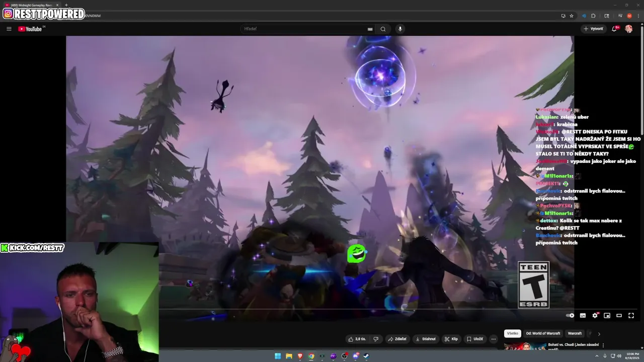Open the Bohatí vs. Chudí video thumbnail

525,346
